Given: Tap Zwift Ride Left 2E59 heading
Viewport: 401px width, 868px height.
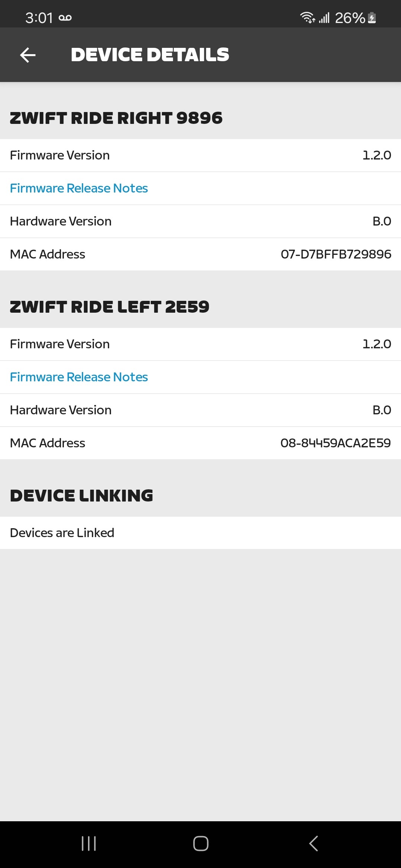Looking at the screenshot, I should [x=110, y=307].
